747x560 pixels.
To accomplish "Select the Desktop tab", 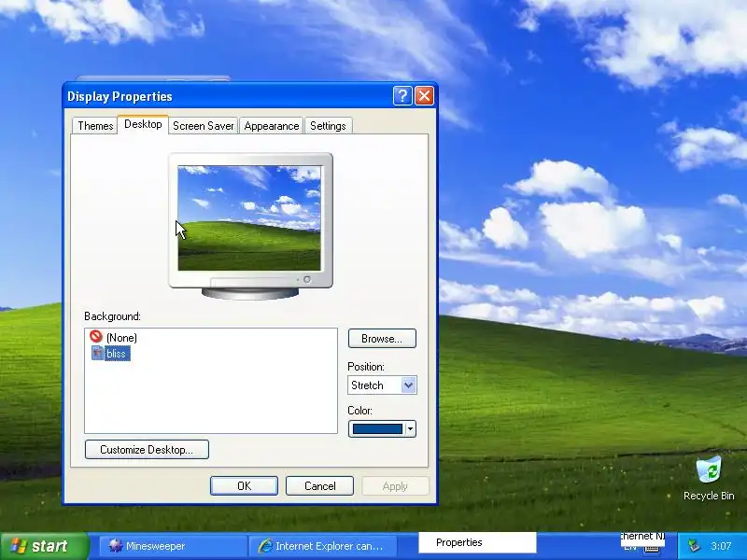I will click(143, 124).
